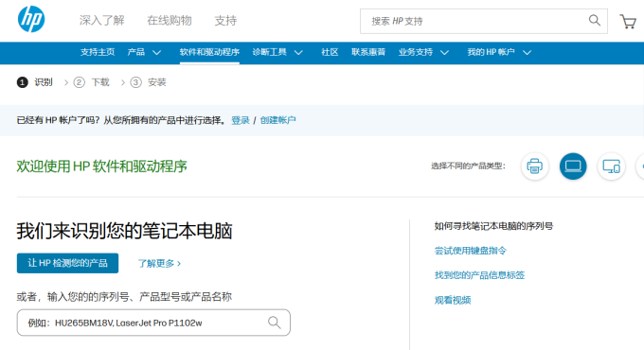Click the magnifier in the HP support search bar
The height and width of the screenshot is (350, 644).
tap(595, 20)
